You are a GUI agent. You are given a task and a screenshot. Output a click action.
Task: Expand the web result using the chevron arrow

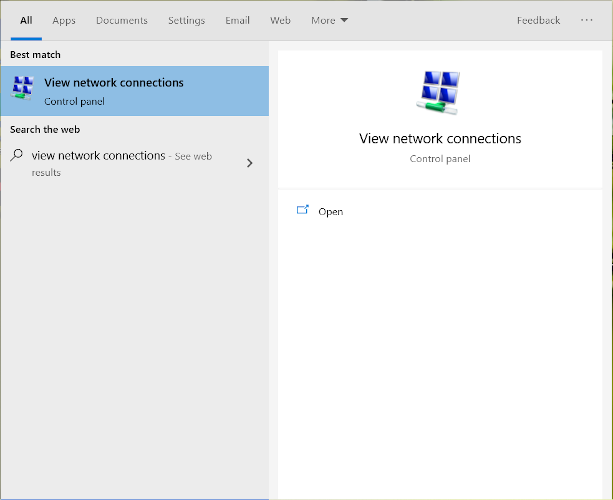[250, 163]
